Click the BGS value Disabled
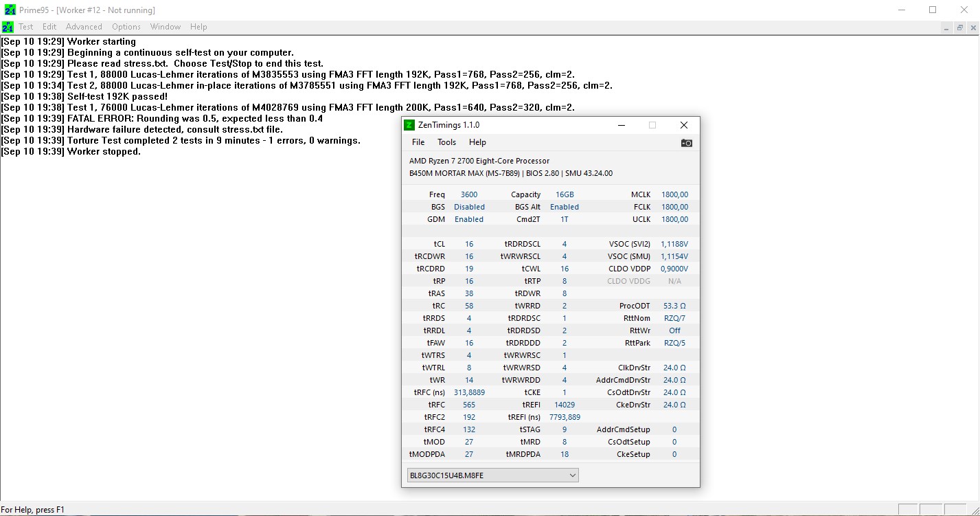Screen dimensions: 980x516 (x=469, y=207)
